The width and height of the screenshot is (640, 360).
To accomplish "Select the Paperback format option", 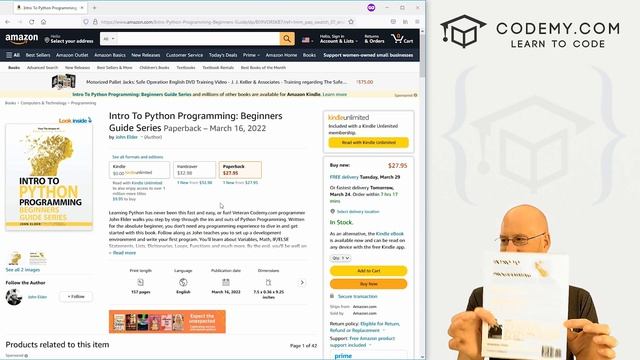I will (240, 170).
